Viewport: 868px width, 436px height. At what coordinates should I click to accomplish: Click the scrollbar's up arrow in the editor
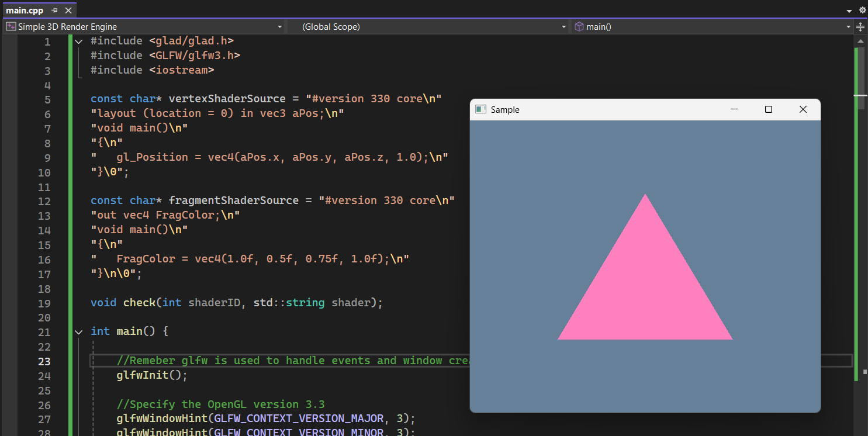[x=860, y=40]
